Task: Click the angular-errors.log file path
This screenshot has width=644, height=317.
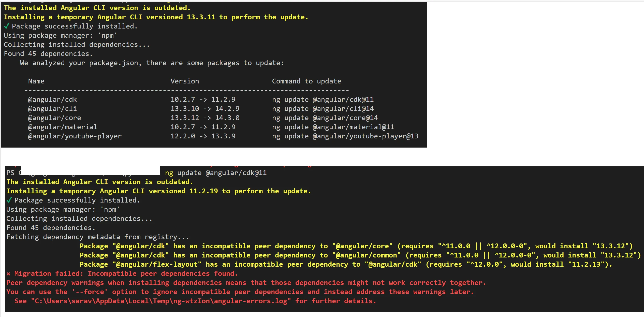Action: click(161, 301)
